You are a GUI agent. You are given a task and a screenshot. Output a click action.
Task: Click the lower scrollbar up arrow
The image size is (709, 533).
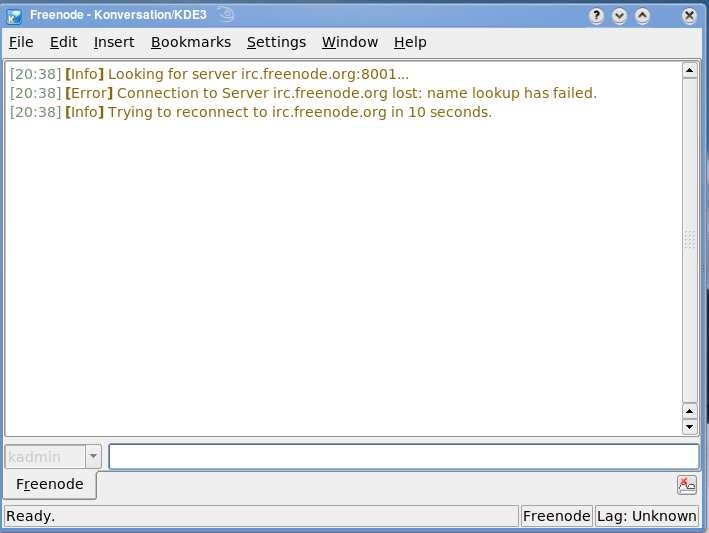point(689,411)
